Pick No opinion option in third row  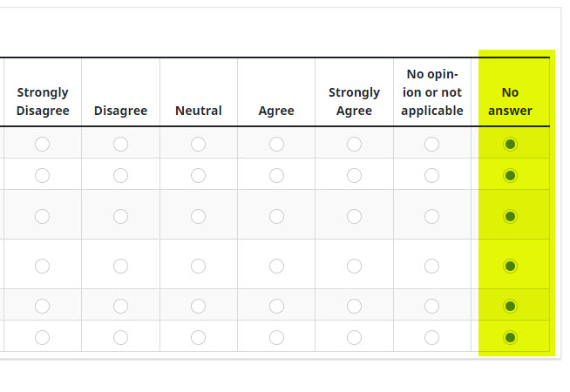coord(431,216)
